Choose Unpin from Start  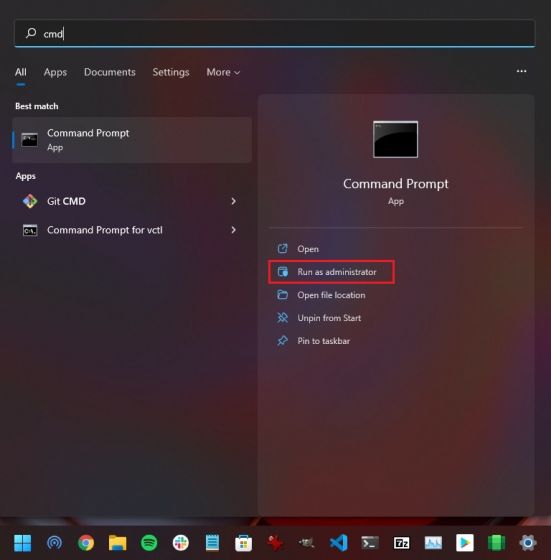pyautogui.click(x=330, y=318)
